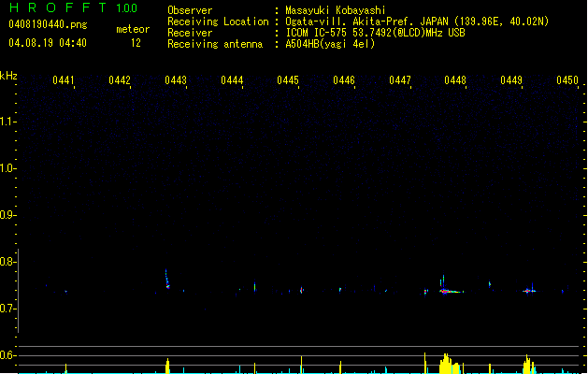This screenshot has width=588, height=374.
Task: Click the Receiver label
Action: click(190, 33)
